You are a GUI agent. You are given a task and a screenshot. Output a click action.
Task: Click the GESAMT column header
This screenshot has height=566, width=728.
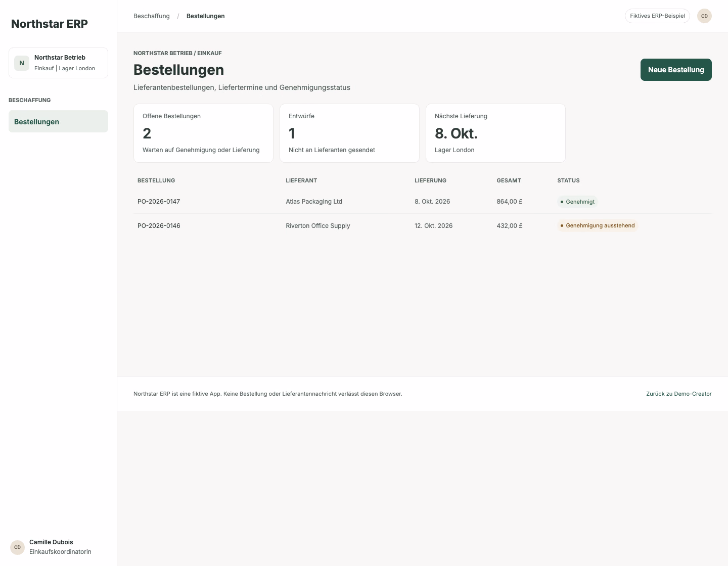[509, 180]
